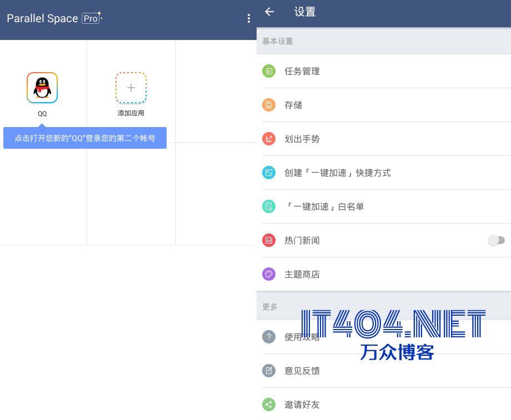The image size is (511, 420).
Task: Open the cloned QQ app icon
Action: click(42, 88)
